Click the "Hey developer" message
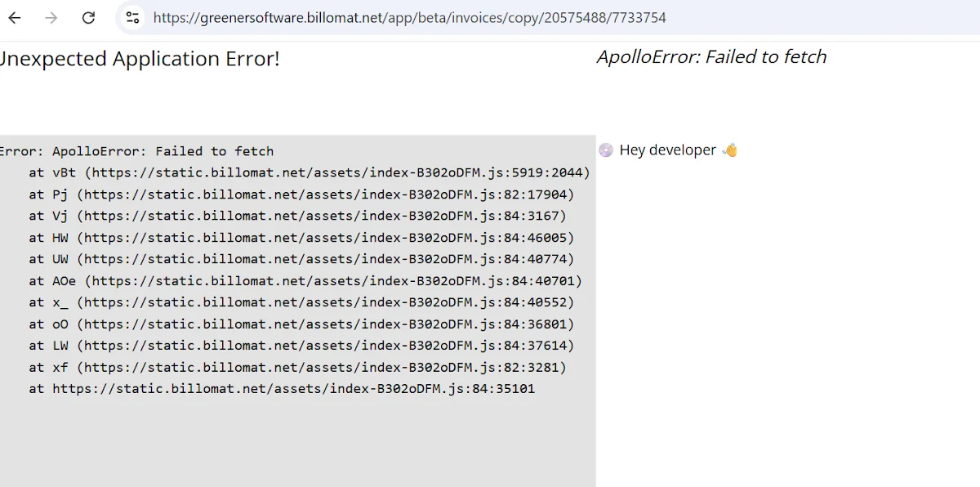 pyautogui.click(x=667, y=150)
